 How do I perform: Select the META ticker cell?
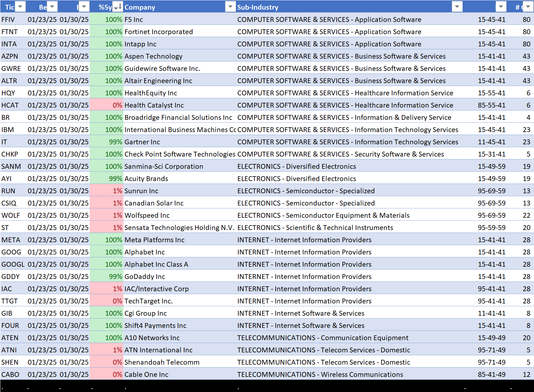(13, 240)
